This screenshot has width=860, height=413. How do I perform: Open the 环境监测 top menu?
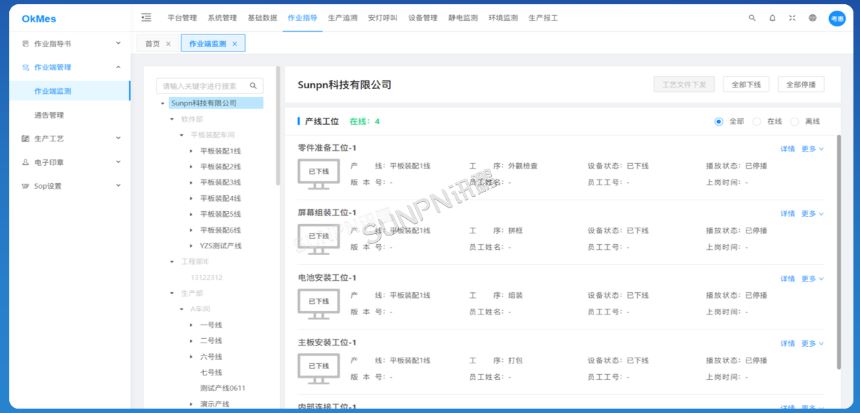coord(503,18)
